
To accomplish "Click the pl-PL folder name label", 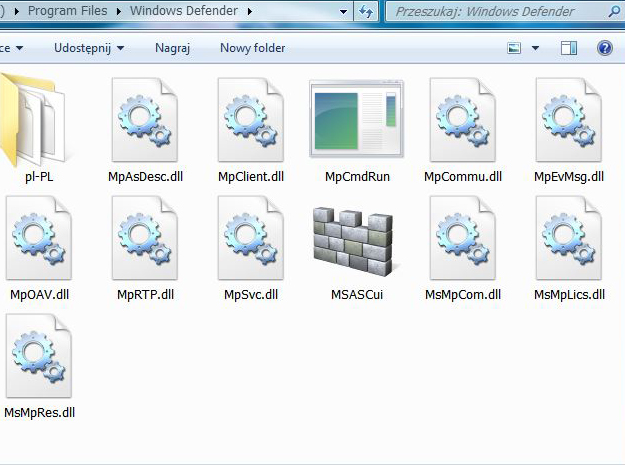I will point(39,177).
